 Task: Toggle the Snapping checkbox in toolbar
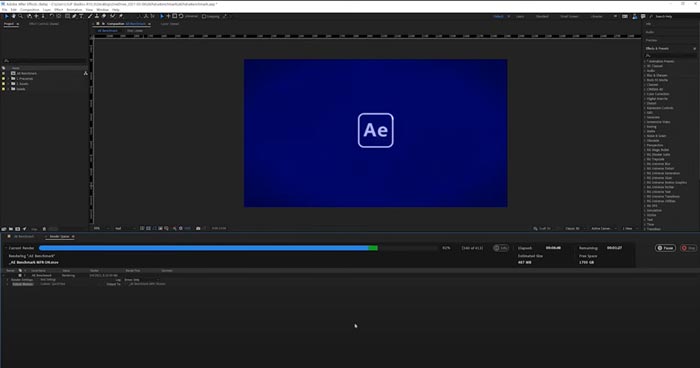pyautogui.click(x=204, y=17)
